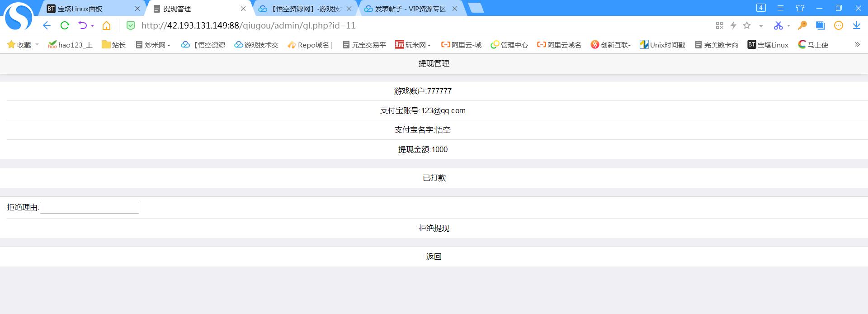Show more bookmarks with double chevron
The image size is (868, 314).
pyautogui.click(x=857, y=44)
